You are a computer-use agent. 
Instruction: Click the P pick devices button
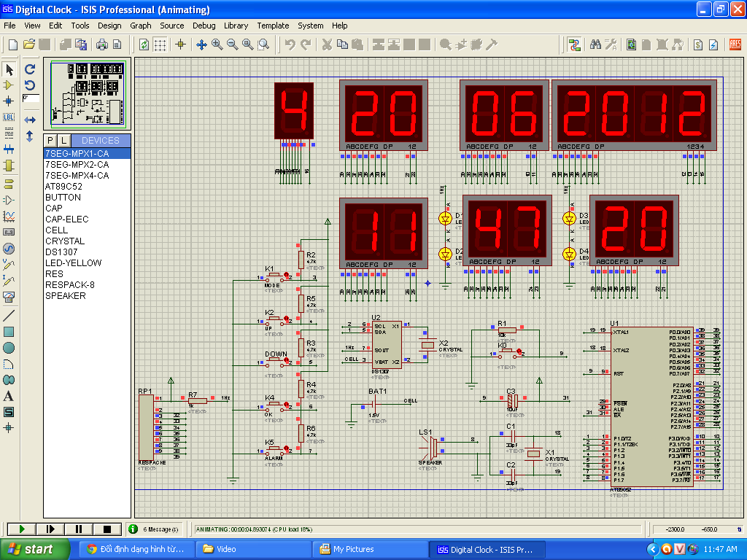[x=50, y=140]
